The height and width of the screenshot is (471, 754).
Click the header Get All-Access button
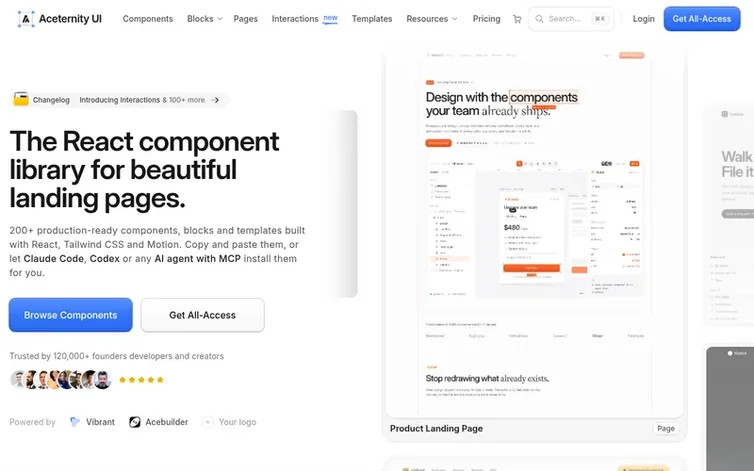pos(702,19)
